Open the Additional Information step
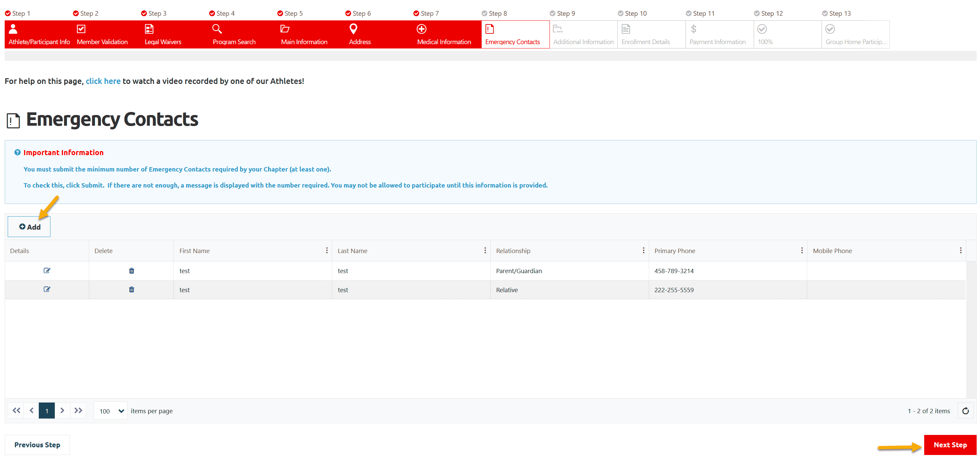This screenshot has width=980, height=460. [x=583, y=34]
